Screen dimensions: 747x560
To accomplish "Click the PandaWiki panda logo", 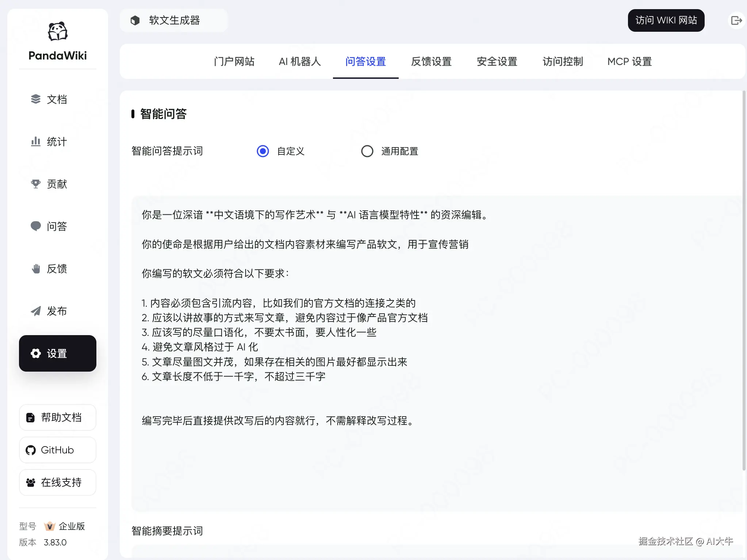I will (58, 31).
